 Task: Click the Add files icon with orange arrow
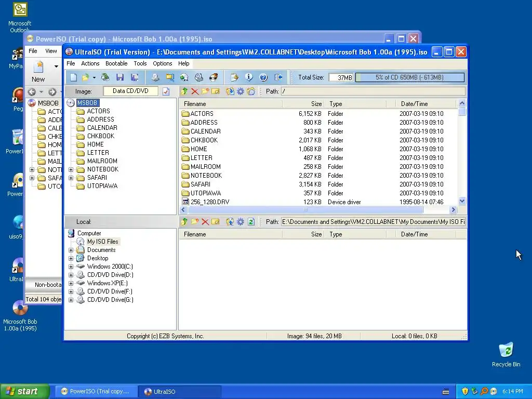[234, 77]
